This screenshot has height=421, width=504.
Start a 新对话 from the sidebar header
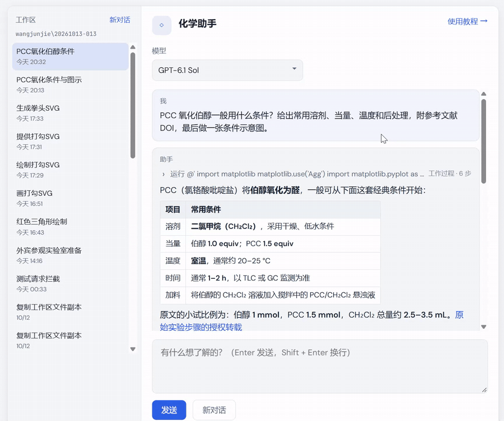120,20
